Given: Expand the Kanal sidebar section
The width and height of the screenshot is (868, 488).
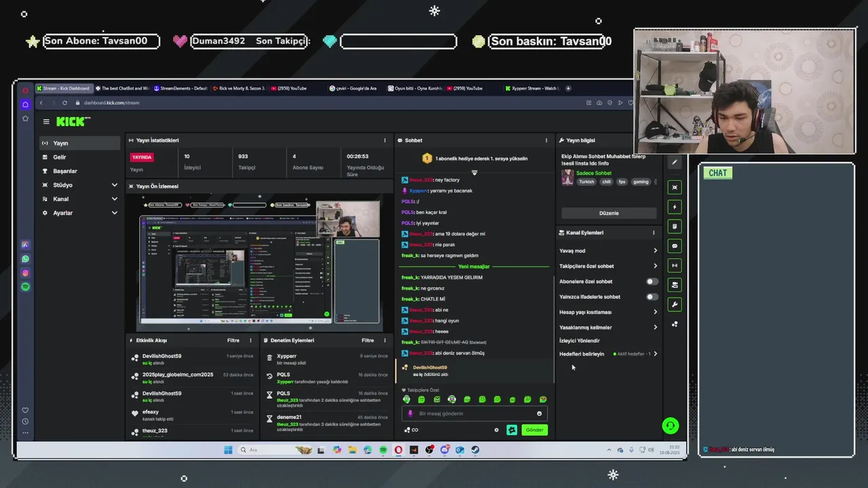Looking at the screenshot, I should tap(80, 199).
